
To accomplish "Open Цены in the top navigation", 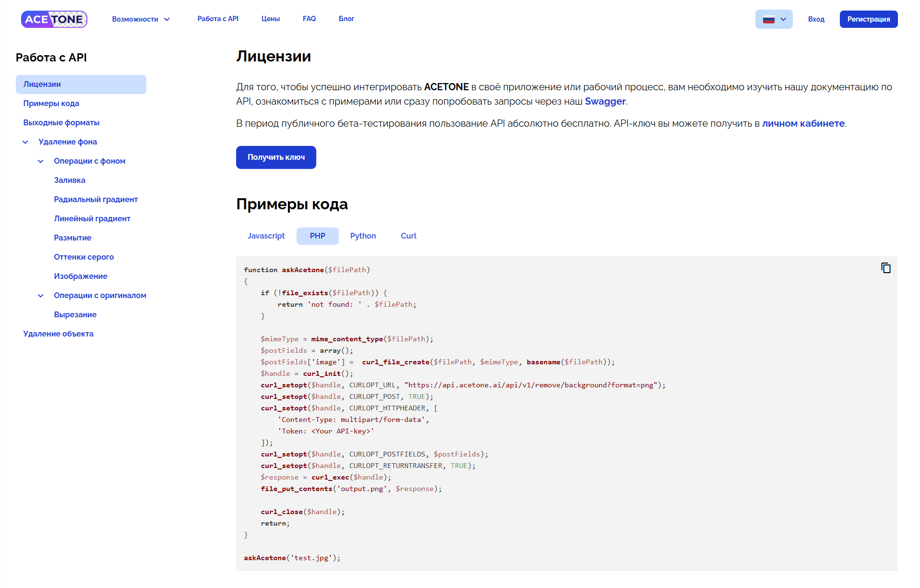I will tap(271, 19).
